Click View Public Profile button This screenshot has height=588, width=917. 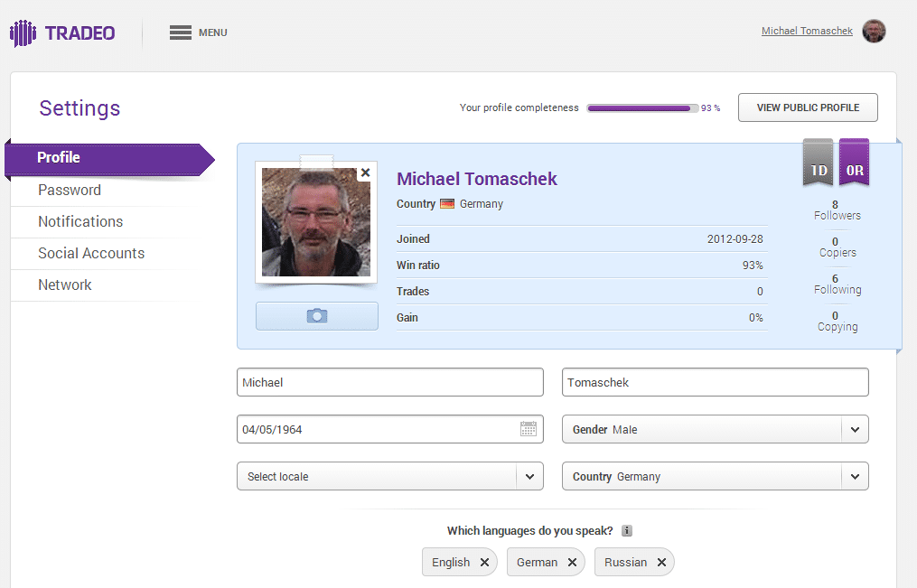coord(808,107)
